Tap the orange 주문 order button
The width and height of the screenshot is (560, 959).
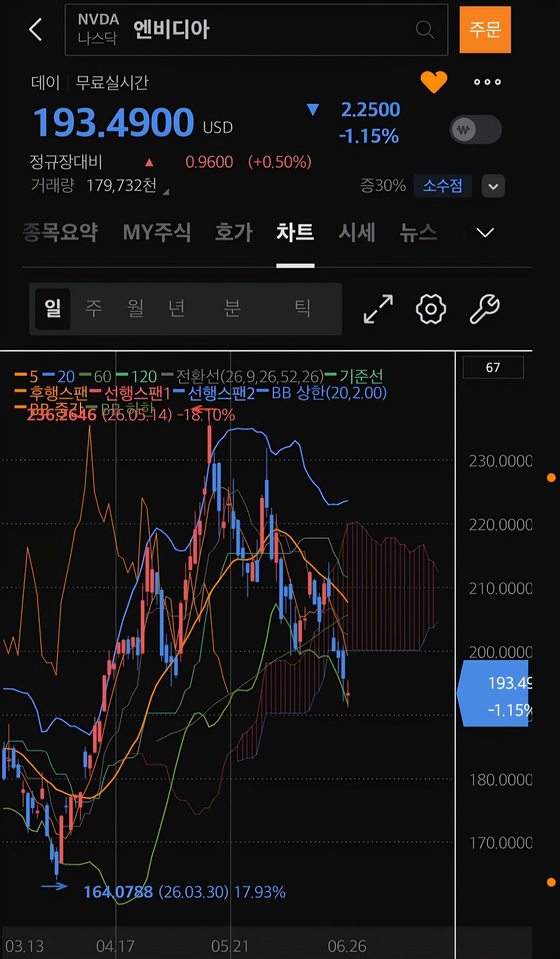coord(485,30)
